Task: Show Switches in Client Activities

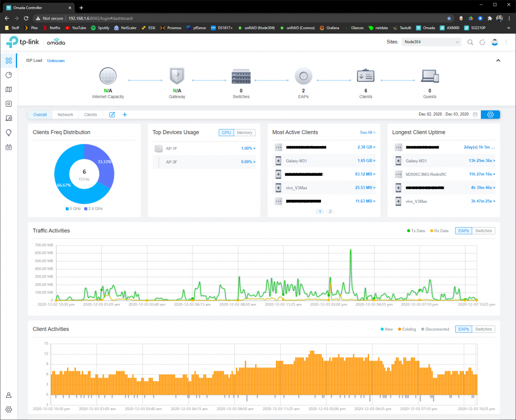Action: click(483, 329)
